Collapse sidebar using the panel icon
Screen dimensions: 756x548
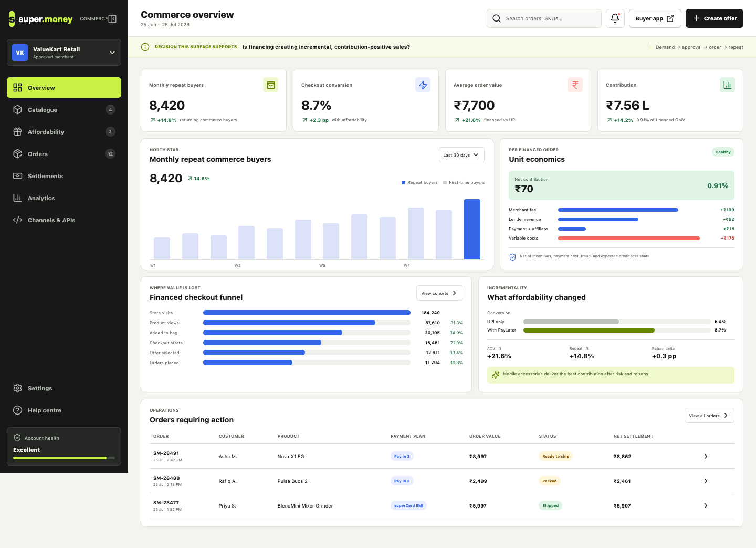[x=112, y=19]
